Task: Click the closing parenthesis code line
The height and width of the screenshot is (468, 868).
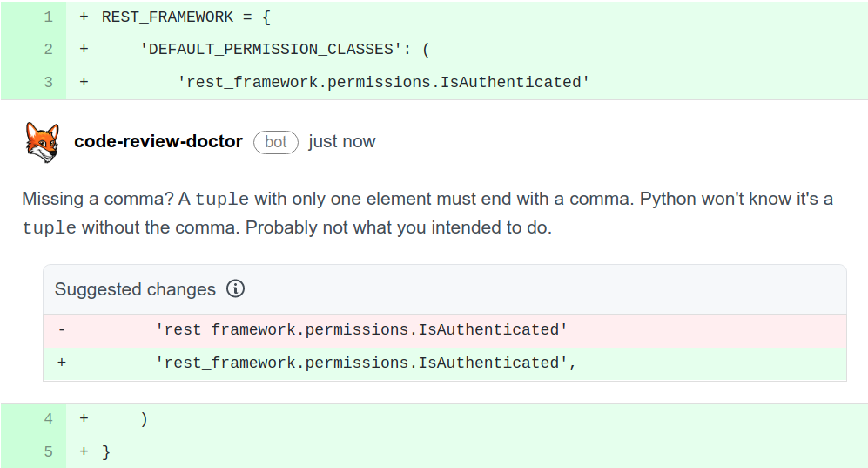Action: tap(467, 418)
